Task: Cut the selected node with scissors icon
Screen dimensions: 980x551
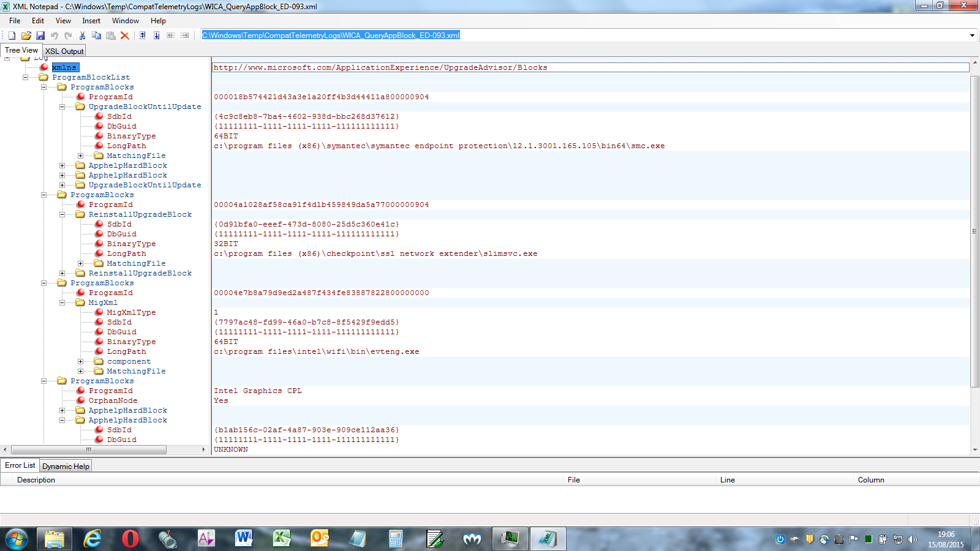Action: (x=82, y=36)
